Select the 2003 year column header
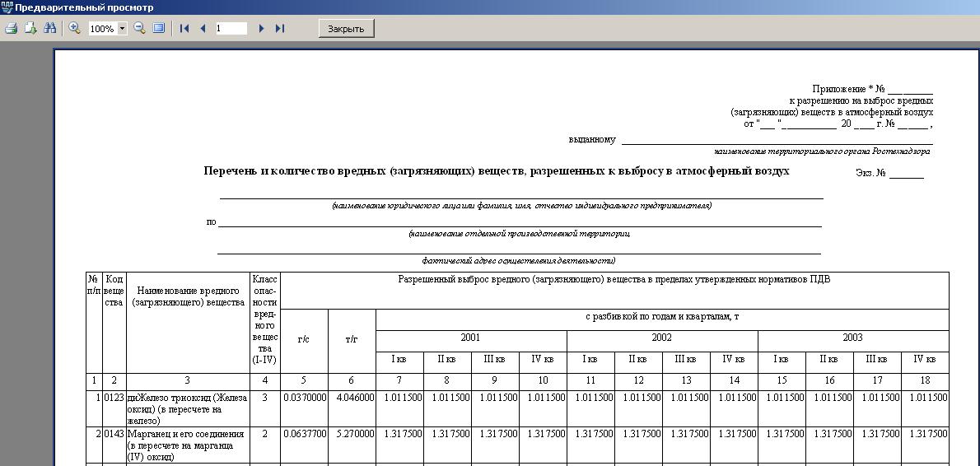 pos(852,338)
